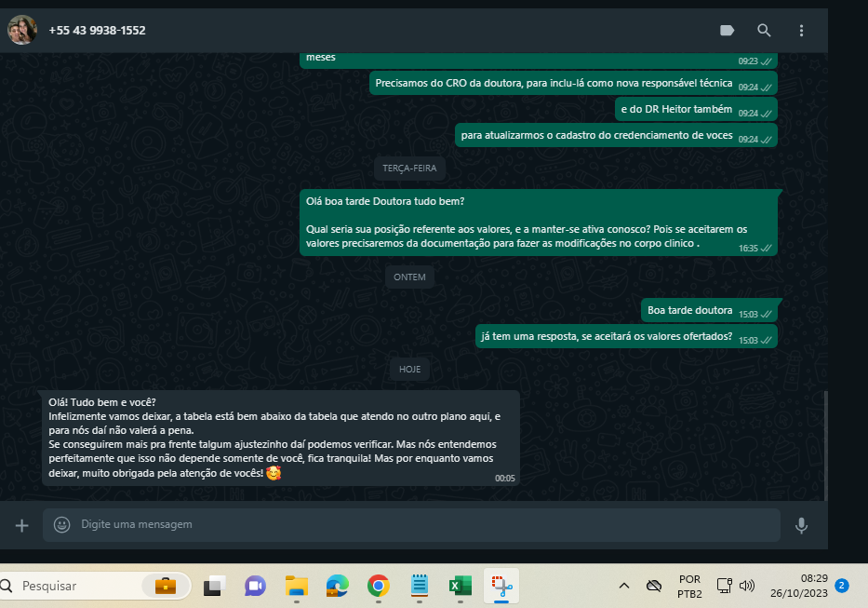Open the label tag icon in chat header
The height and width of the screenshot is (608, 868).
[x=727, y=31]
